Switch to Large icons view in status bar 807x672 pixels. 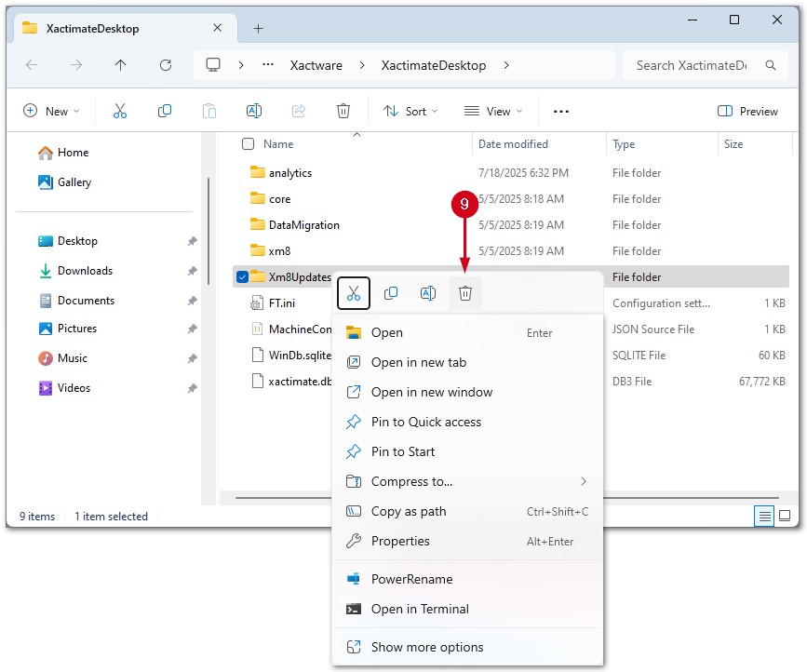(x=785, y=516)
